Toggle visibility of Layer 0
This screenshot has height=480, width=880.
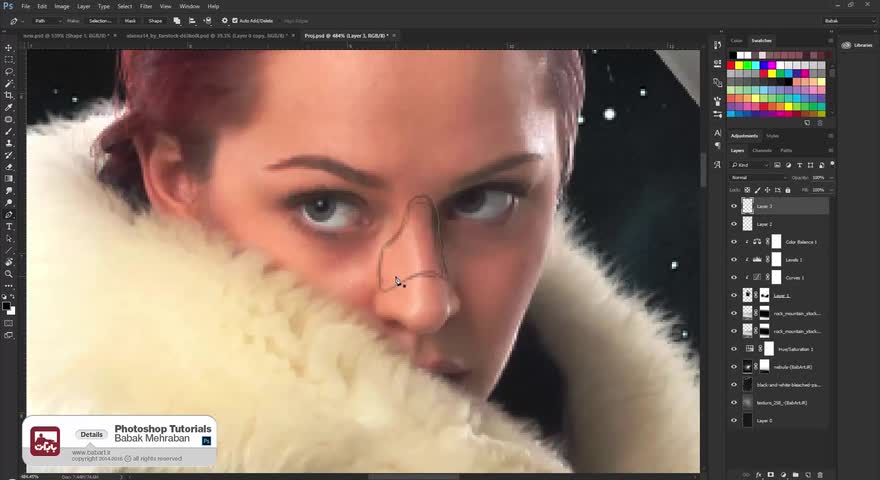(x=734, y=420)
